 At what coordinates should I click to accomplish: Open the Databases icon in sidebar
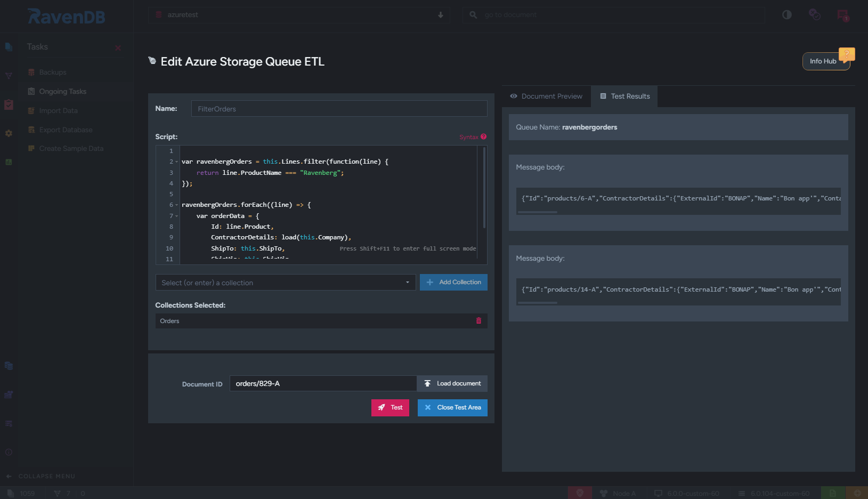click(x=9, y=366)
